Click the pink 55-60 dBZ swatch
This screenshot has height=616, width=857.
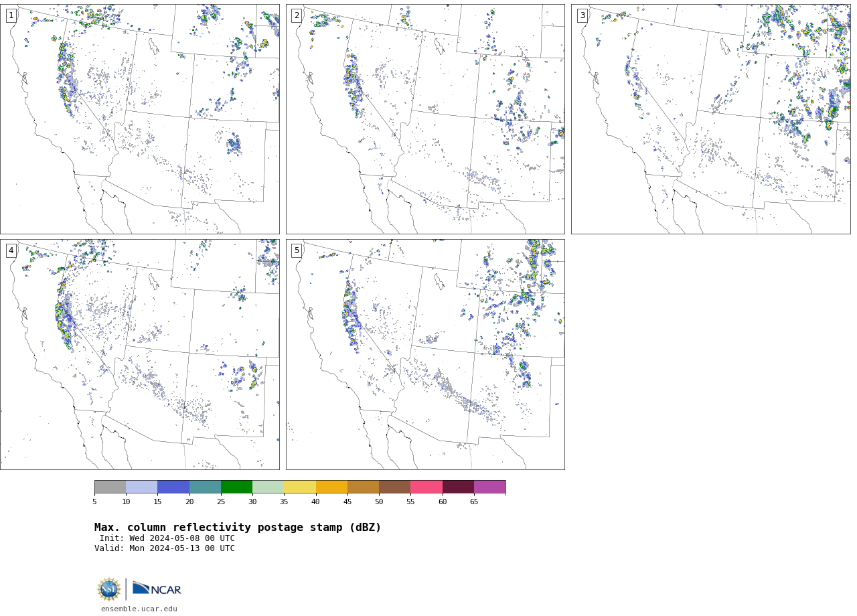point(426,487)
